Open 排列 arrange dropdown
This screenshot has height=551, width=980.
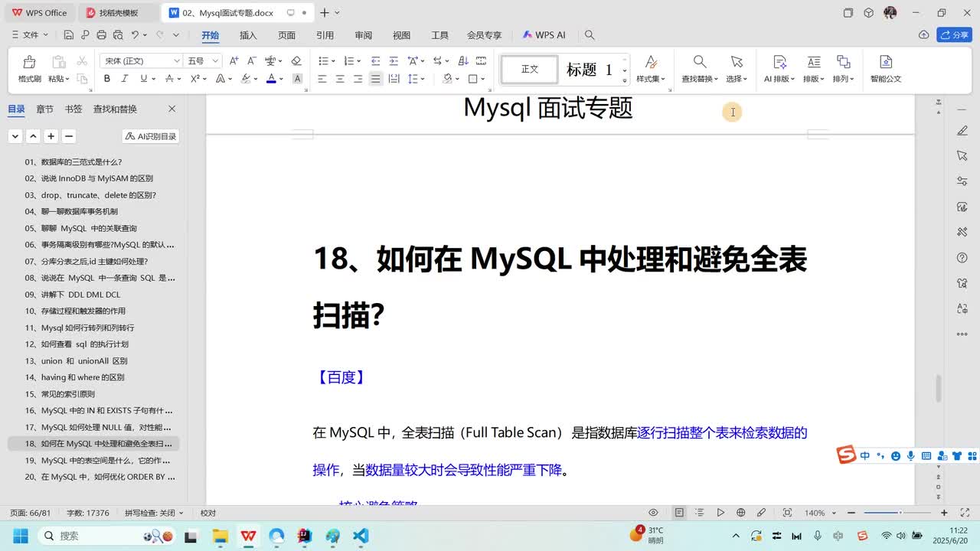click(x=843, y=79)
